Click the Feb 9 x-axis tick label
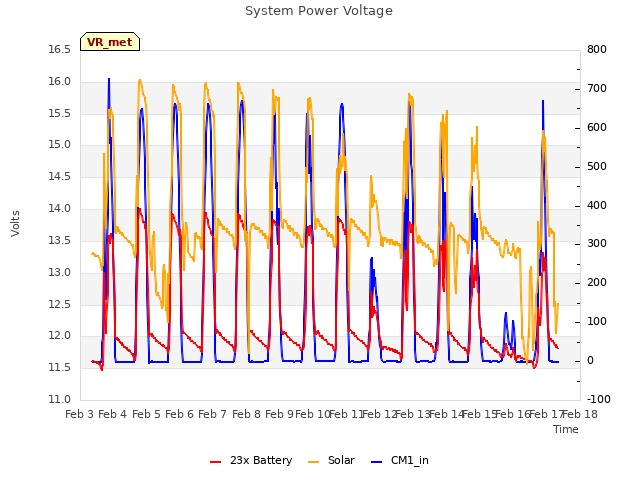This screenshot has width=640, height=480. [279, 414]
